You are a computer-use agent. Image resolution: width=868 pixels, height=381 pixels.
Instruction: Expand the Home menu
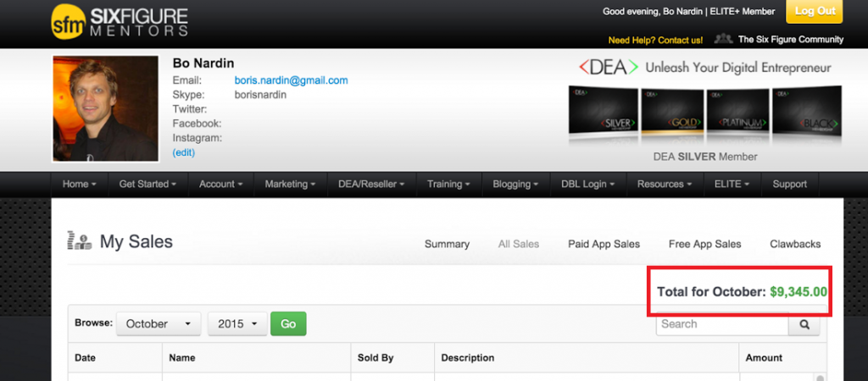coord(80,184)
